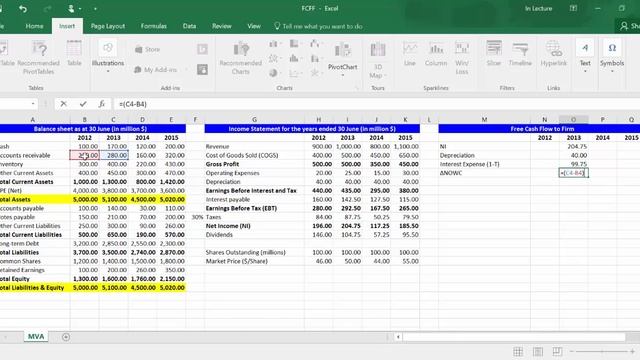Insert a Hyperlink
The width and height of the screenshot is (640, 360).
[553, 54]
